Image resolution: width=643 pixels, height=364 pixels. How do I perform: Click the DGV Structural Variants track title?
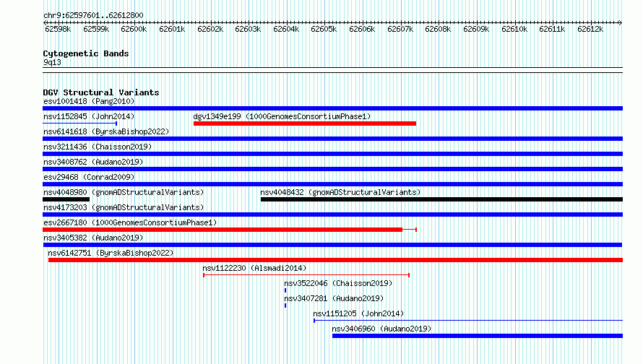tap(101, 92)
